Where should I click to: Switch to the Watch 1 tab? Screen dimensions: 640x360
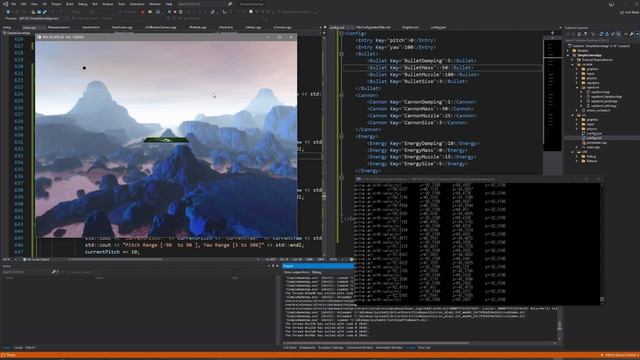(x=31, y=348)
